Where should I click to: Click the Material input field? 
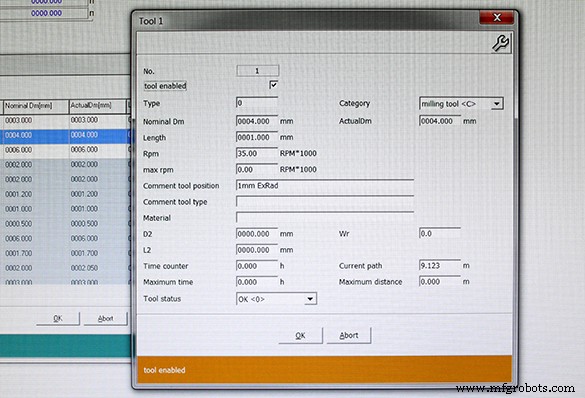click(325, 217)
